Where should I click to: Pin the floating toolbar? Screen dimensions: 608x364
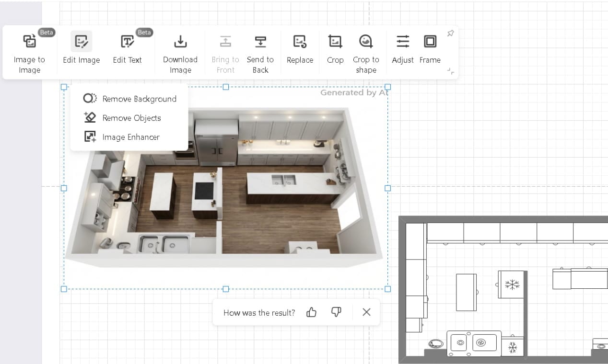[x=450, y=33]
